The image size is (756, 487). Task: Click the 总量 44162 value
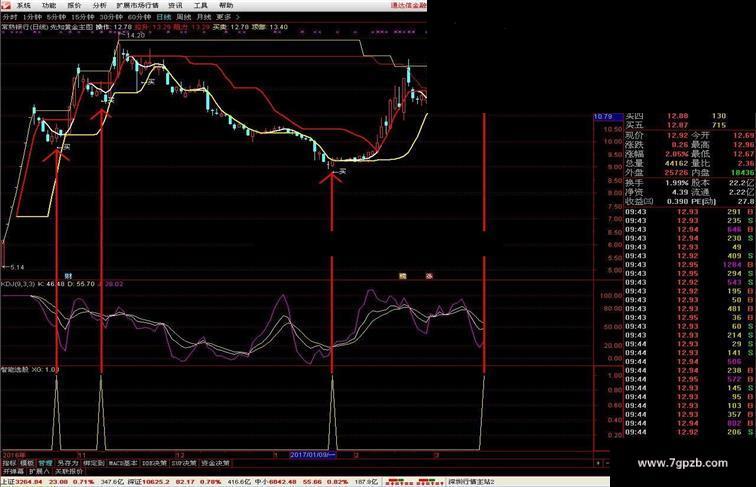click(675, 163)
